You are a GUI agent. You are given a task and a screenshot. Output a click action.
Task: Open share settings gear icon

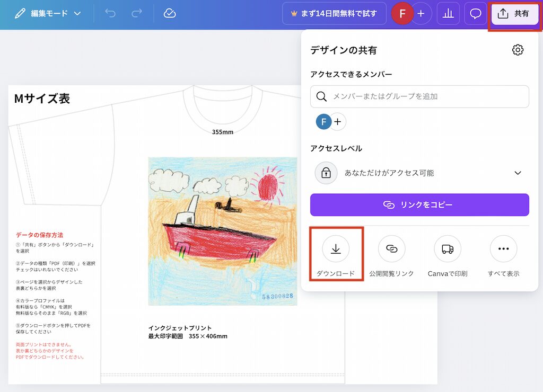click(518, 50)
